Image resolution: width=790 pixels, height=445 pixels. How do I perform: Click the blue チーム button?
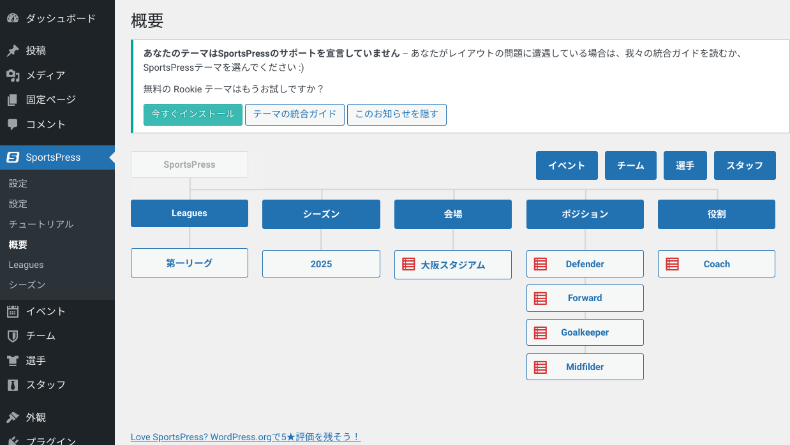[x=631, y=165]
